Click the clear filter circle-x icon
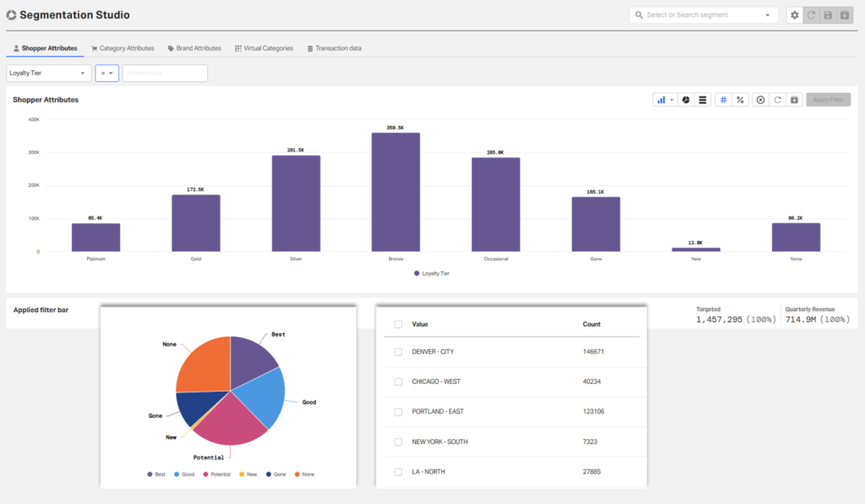This screenshot has width=865, height=504. tap(762, 99)
